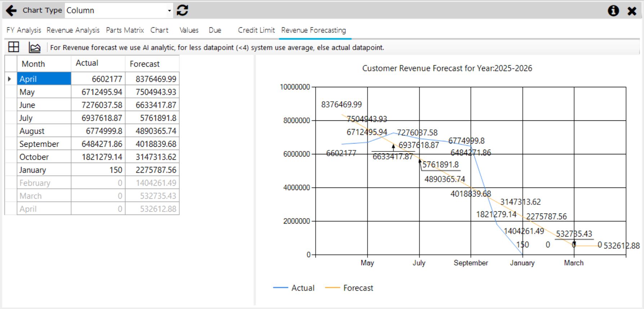Switch to the Revenue Analysis tab
This screenshot has width=644, height=309.
point(73,30)
